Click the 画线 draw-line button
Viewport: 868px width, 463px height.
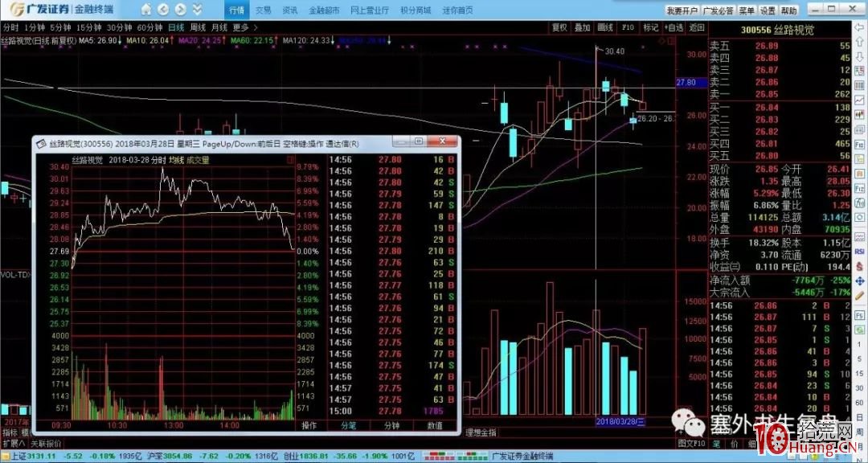point(605,27)
